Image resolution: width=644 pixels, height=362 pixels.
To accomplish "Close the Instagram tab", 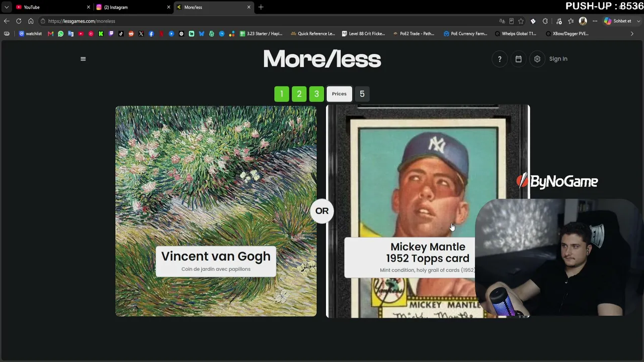I will click(169, 7).
